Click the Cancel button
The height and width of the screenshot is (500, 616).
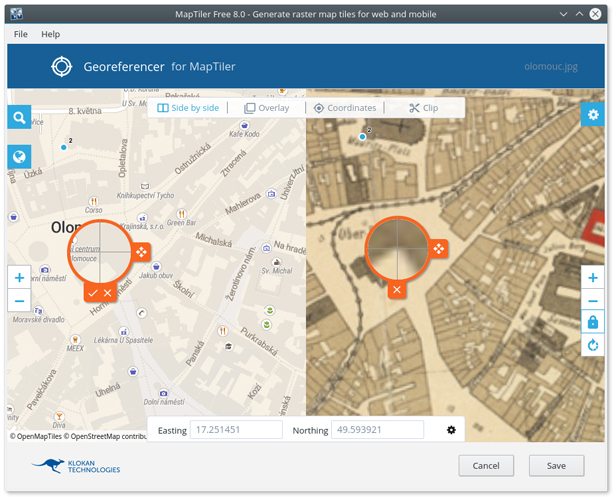pyautogui.click(x=486, y=466)
